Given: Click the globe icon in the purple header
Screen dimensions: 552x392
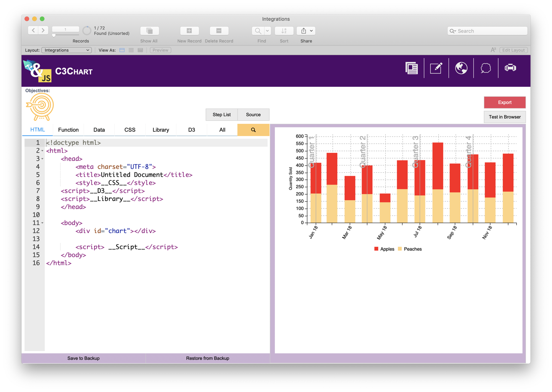Looking at the screenshot, I should click(461, 68).
